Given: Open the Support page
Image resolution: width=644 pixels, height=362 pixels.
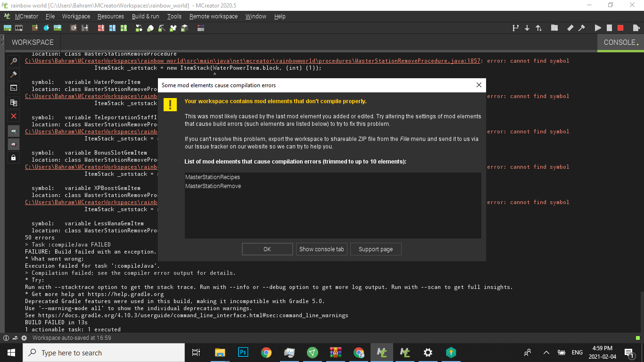Looking at the screenshot, I should [x=376, y=249].
